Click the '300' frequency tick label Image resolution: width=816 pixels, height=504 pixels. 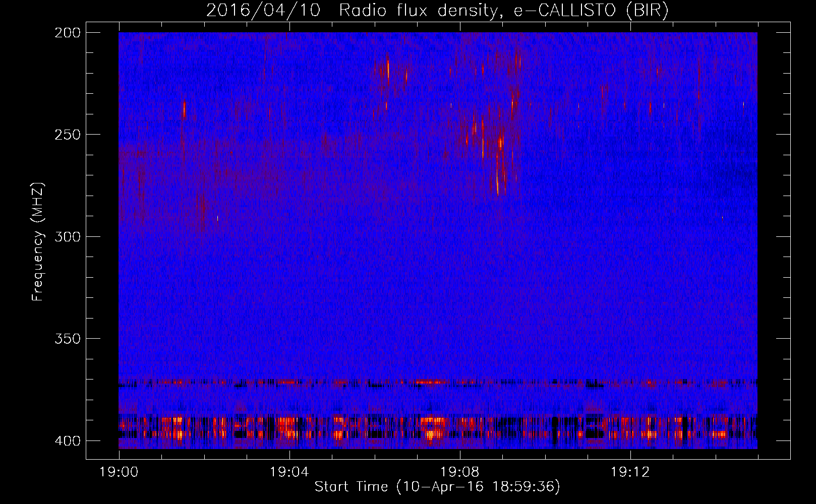[x=67, y=236]
